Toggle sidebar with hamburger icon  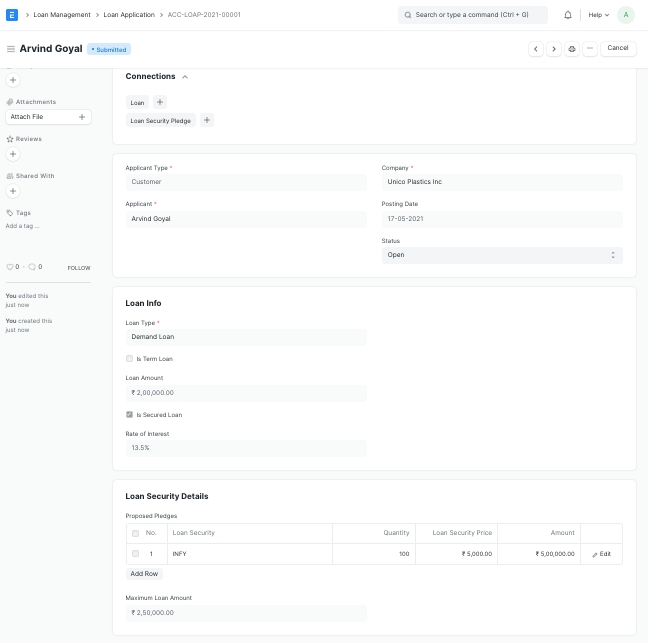pyautogui.click(x=11, y=49)
